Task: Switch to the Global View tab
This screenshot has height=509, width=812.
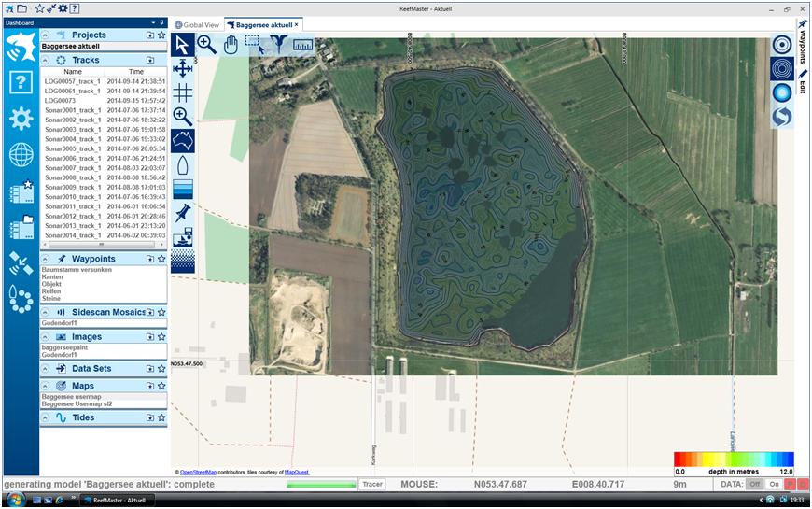Action: (x=197, y=25)
